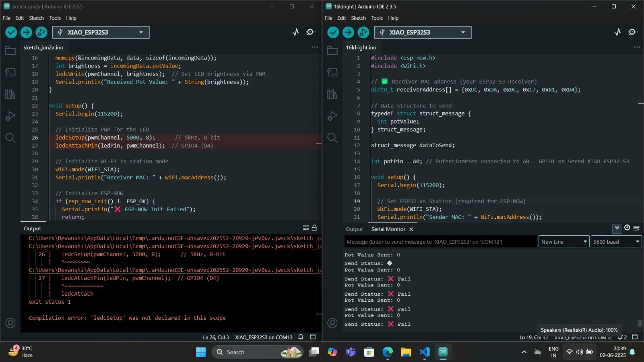
Task: Open Sketchbook folder in 16ldright sidebar
Action: point(332,51)
